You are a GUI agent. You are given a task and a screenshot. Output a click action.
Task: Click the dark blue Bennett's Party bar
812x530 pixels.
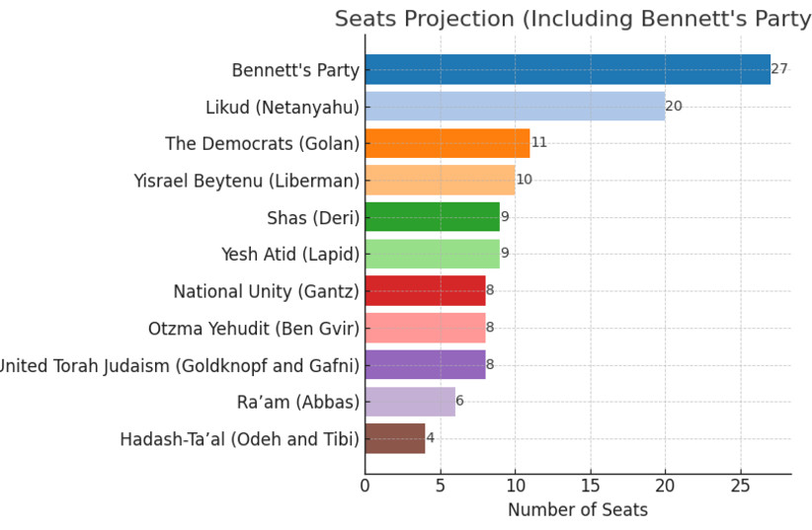tap(568, 69)
